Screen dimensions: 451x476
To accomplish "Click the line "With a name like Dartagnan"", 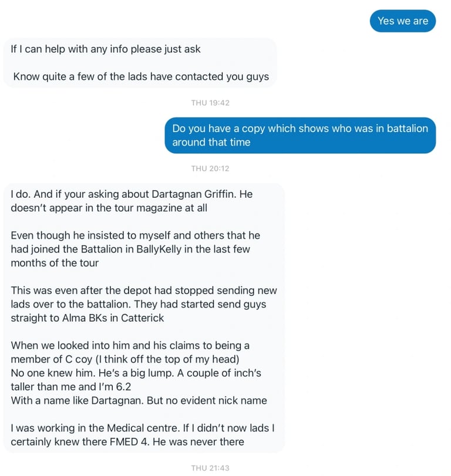I will click(x=139, y=401).
